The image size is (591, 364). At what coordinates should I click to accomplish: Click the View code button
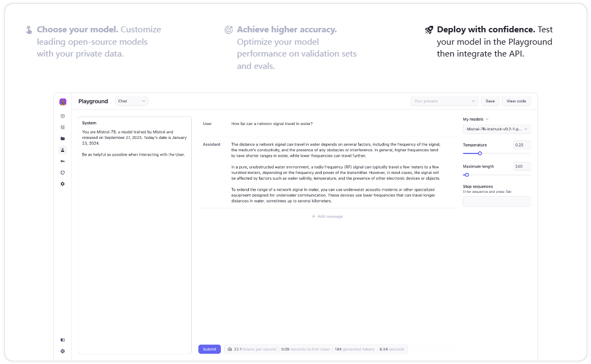pyautogui.click(x=516, y=101)
